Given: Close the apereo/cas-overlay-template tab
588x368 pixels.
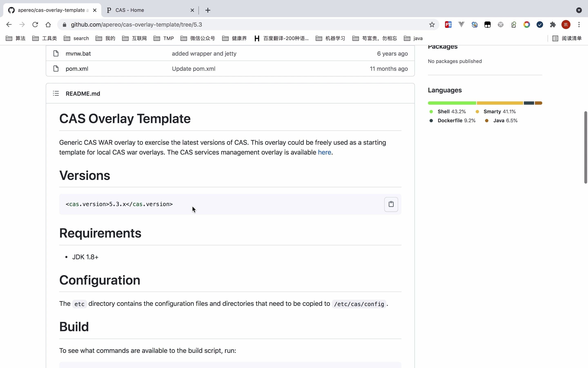Looking at the screenshot, I should click(95, 10).
